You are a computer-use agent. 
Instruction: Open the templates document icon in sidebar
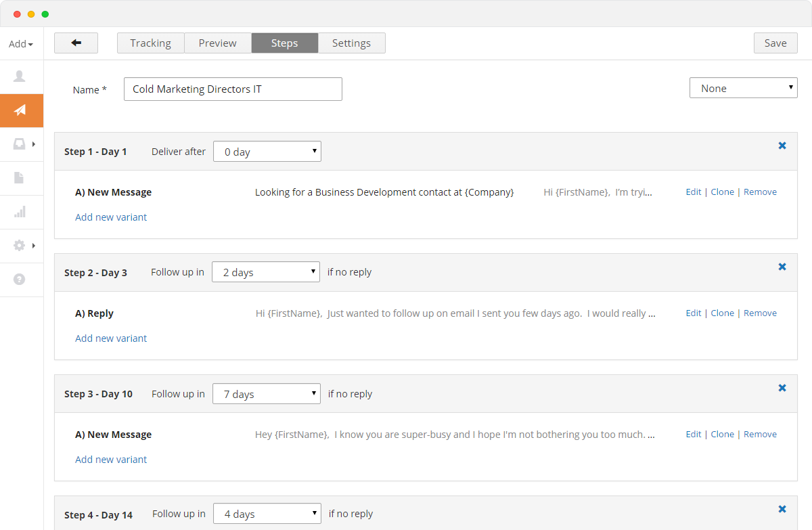click(19, 178)
